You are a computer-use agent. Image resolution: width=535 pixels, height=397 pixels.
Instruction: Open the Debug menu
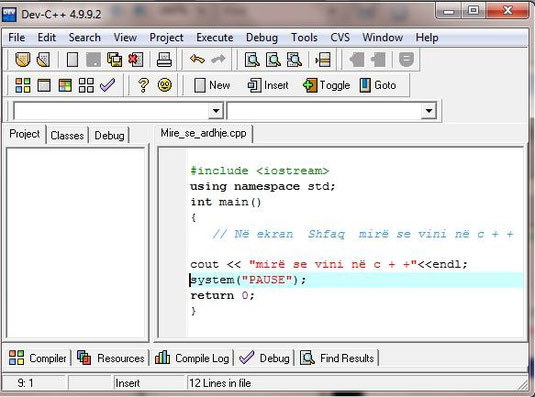coord(262,37)
